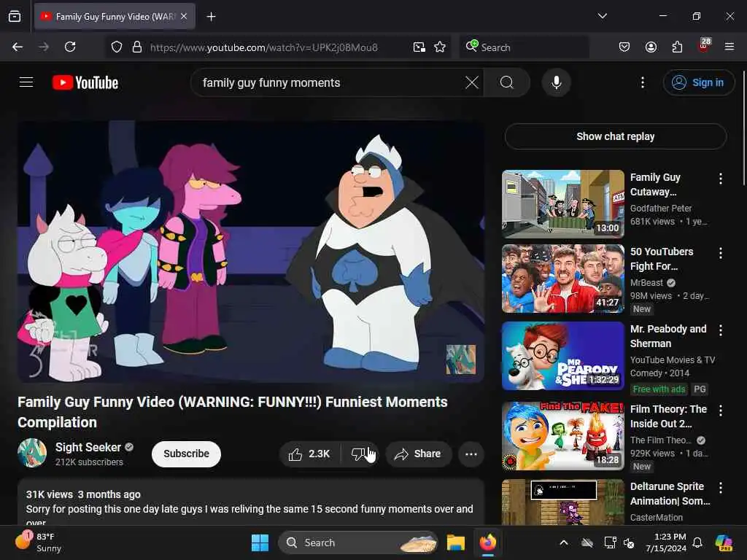747x560 pixels.
Task: Reload the current page
Action: (70, 47)
